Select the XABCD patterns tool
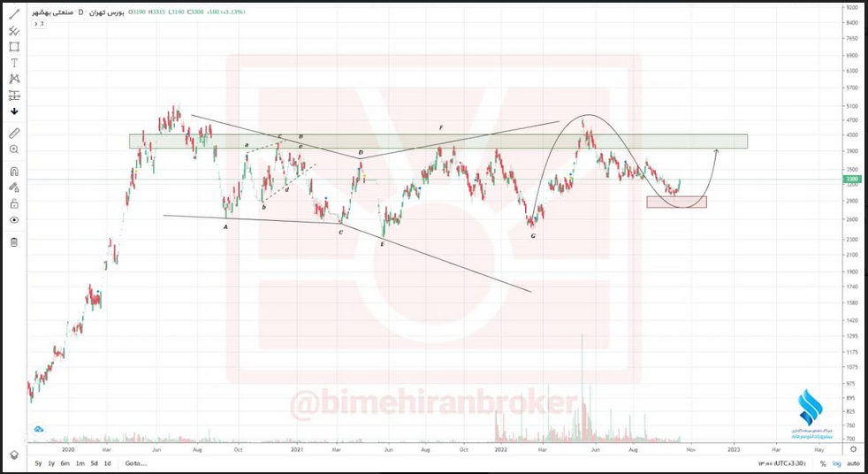The width and height of the screenshot is (868, 474). pos(14,79)
